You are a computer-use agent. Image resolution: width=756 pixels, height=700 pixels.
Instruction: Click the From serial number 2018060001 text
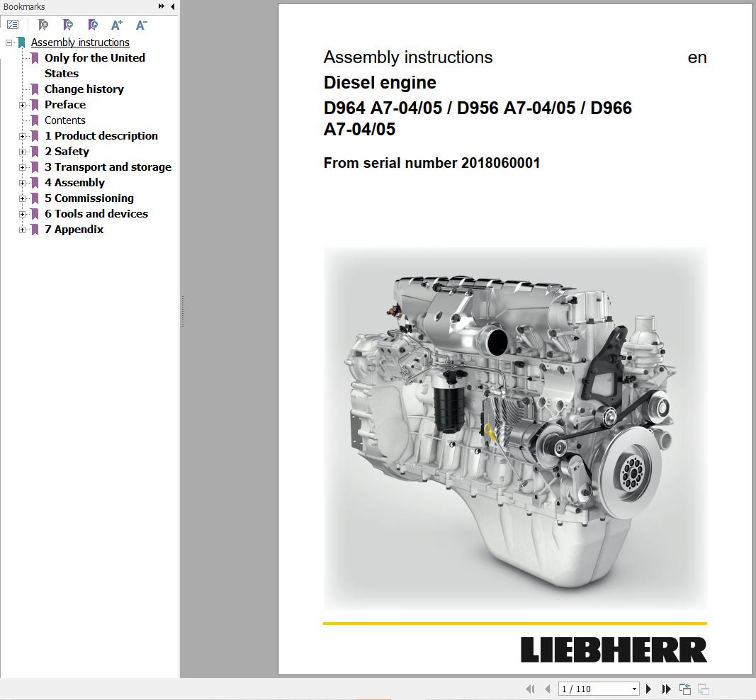coord(431,163)
